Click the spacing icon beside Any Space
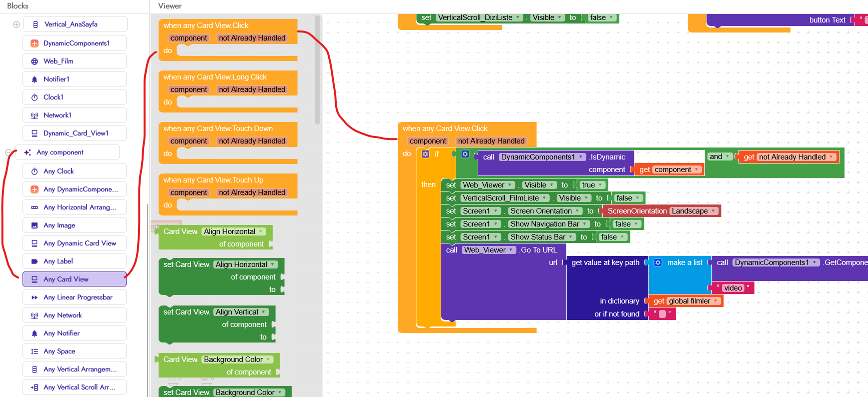868x397 pixels. coord(35,351)
